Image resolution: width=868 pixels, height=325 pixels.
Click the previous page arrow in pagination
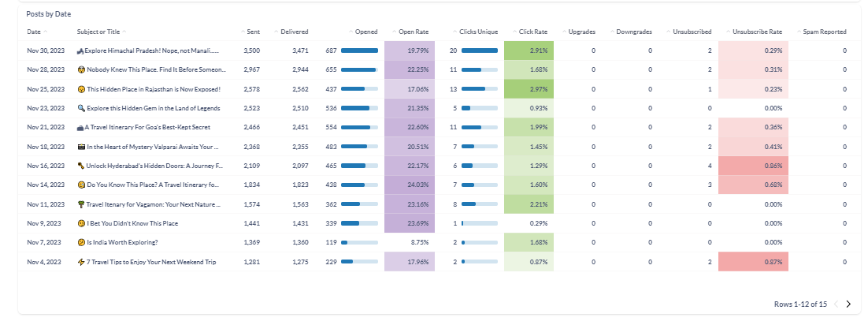click(x=836, y=304)
